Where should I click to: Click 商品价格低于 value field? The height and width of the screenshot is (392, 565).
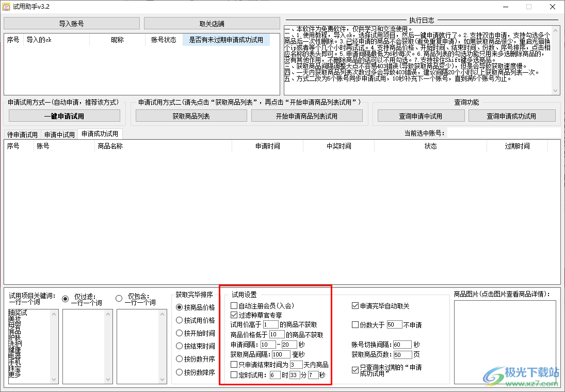coord(277,334)
